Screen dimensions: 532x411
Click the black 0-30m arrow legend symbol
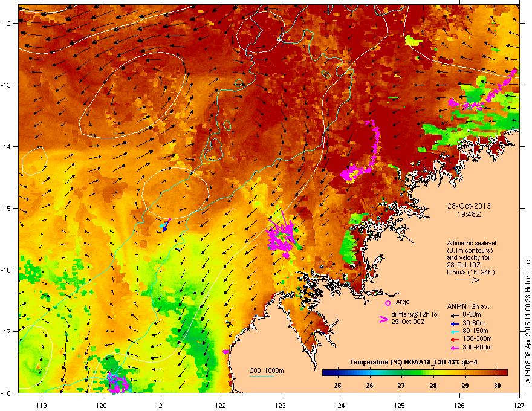455,315
